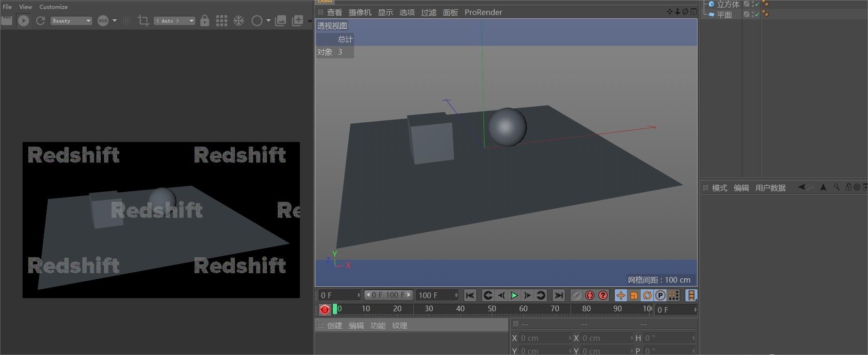
Task: Open the 查看 viewport menu
Action: [335, 12]
